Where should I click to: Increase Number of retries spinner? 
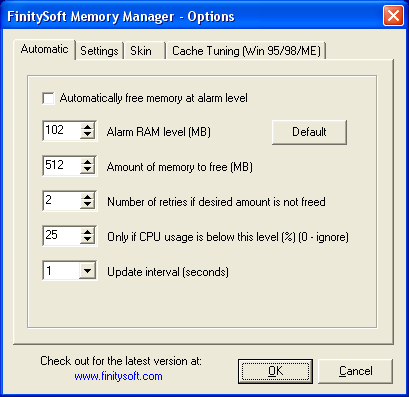pos(87,197)
